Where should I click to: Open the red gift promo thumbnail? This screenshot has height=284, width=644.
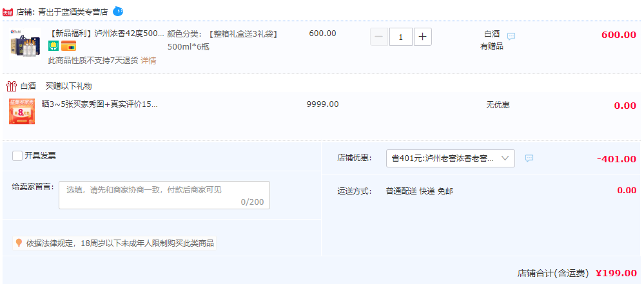(x=22, y=111)
